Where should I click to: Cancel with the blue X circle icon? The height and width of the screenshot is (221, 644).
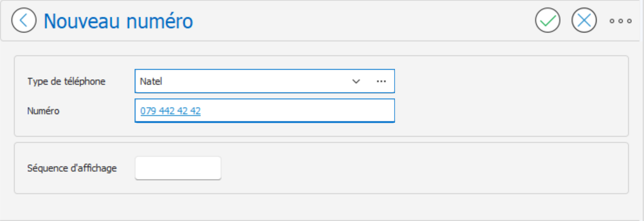584,20
